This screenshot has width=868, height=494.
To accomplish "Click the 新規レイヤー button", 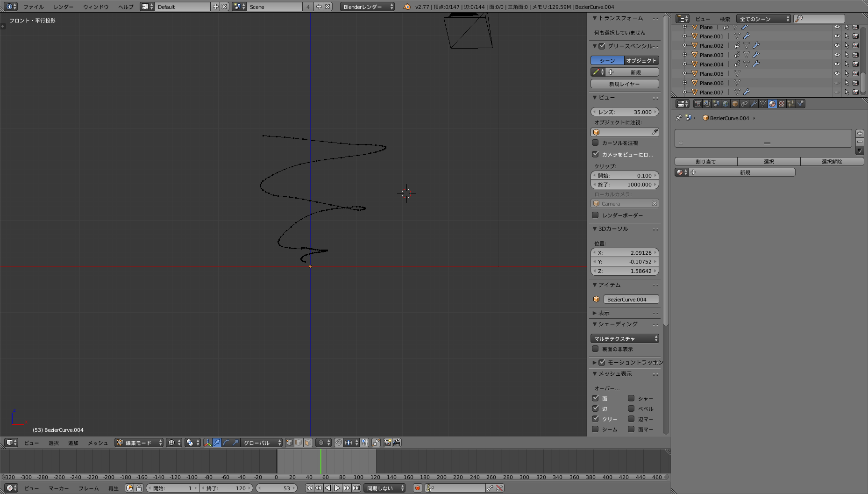I will pyautogui.click(x=625, y=84).
